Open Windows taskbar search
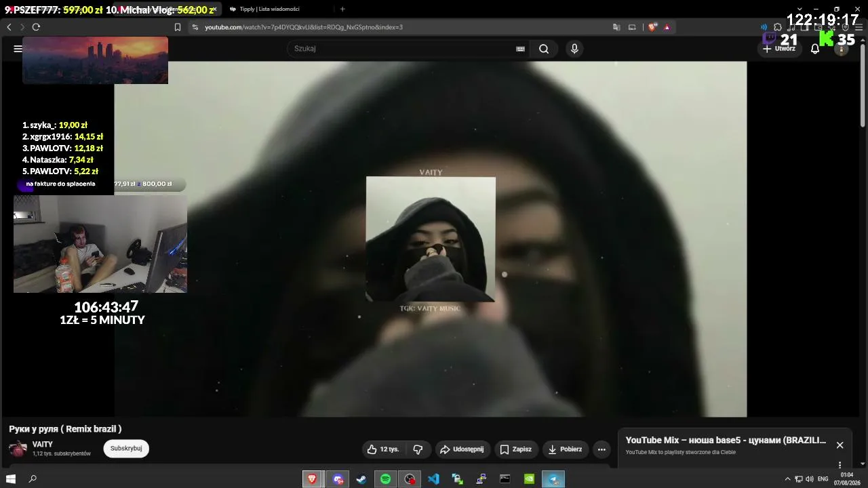Viewport: 868px width, 488px height. click(x=33, y=479)
